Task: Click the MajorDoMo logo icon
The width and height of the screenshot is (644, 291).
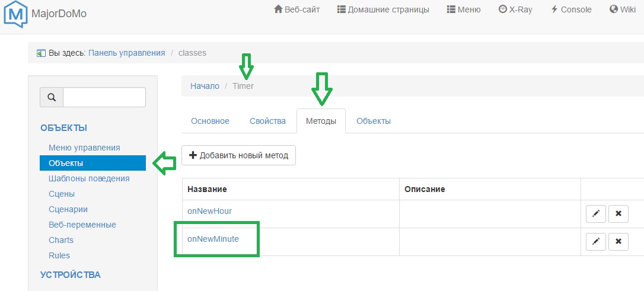Action: point(15,14)
